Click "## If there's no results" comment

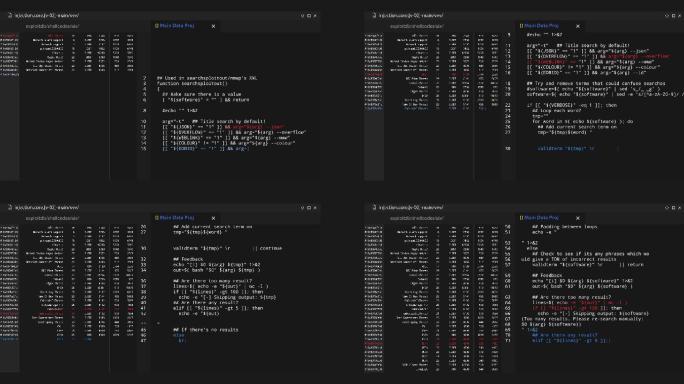tap(205, 330)
